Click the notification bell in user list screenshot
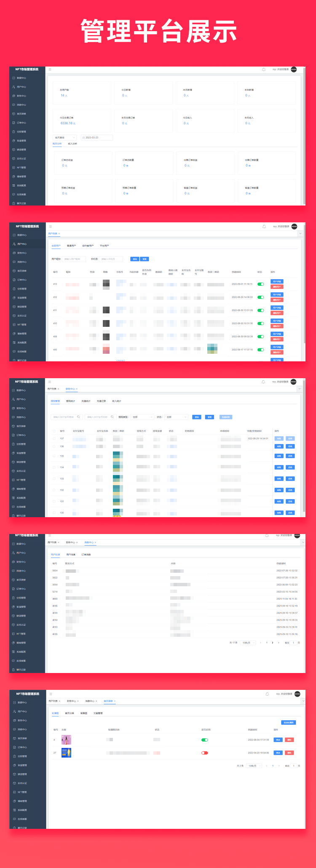316x868 pixels. click(264, 227)
